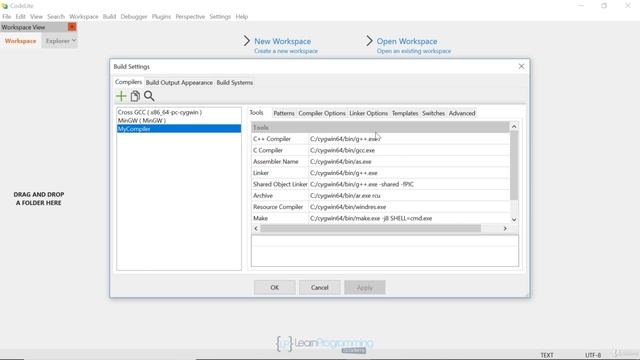Open the Patterns sub-tab
This screenshot has height=360, width=640.
tap(284, 113)
